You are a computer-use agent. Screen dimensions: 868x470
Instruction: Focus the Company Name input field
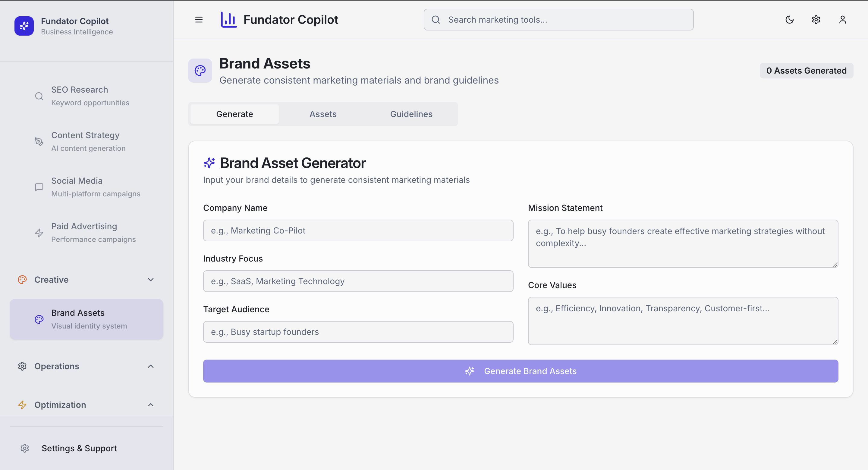[x=358, y=230]
